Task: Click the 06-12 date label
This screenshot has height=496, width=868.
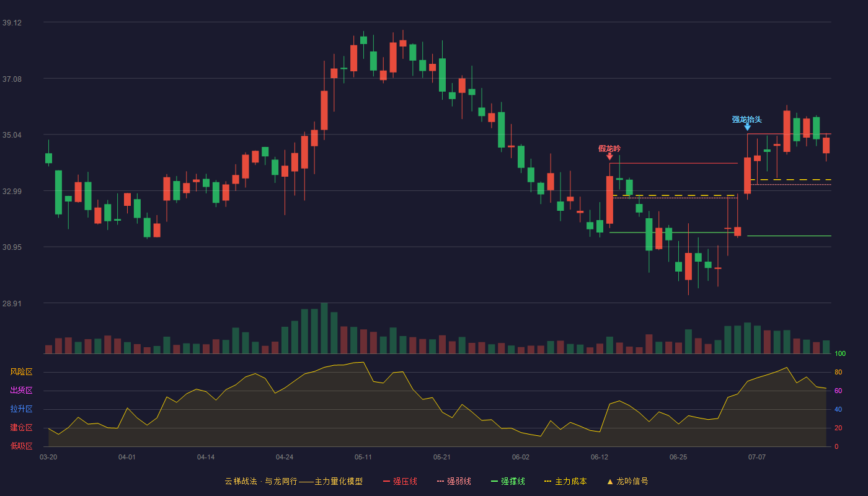Action: pyautogui.click(x=600, y=457)
